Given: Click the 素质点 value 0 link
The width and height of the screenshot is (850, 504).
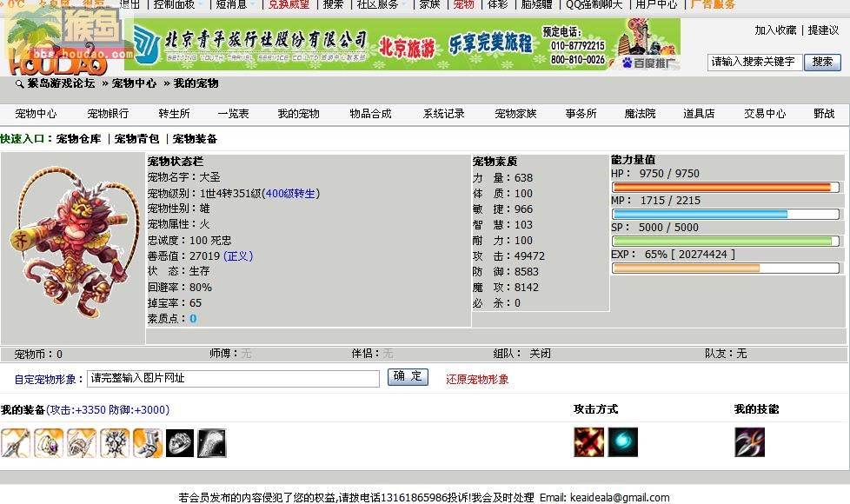Looking at the screenshot, I should [x=193, y=319].
